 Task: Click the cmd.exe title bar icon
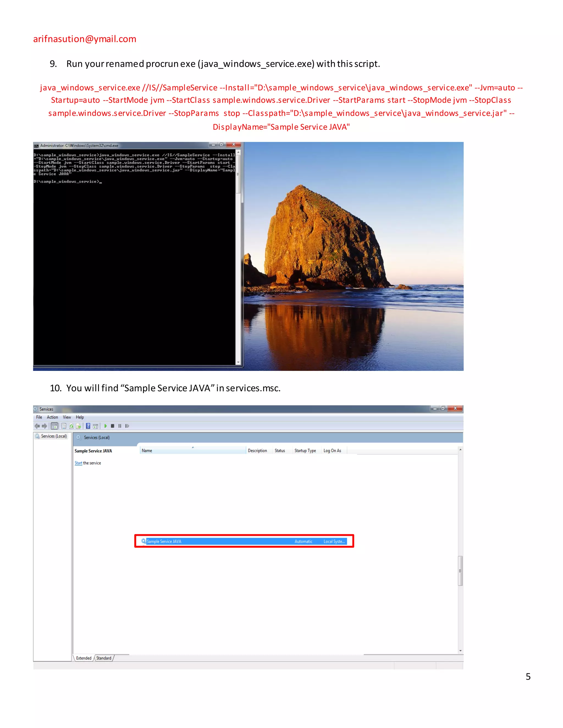click(36, 146)
